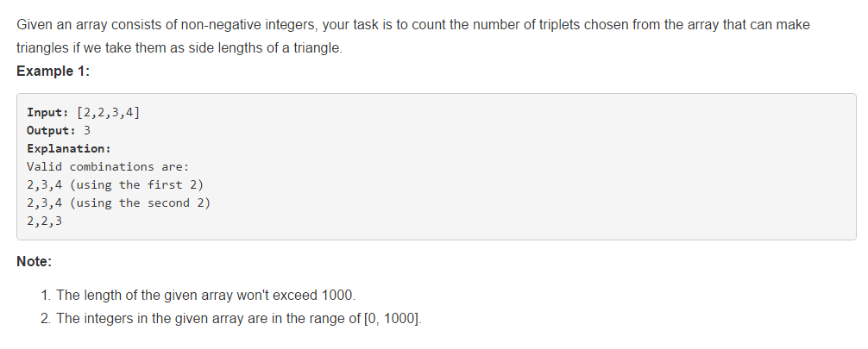Click the Output: 3 line
Image resolution: width=868 pixels, height=349 pixels.
point(59,131)
